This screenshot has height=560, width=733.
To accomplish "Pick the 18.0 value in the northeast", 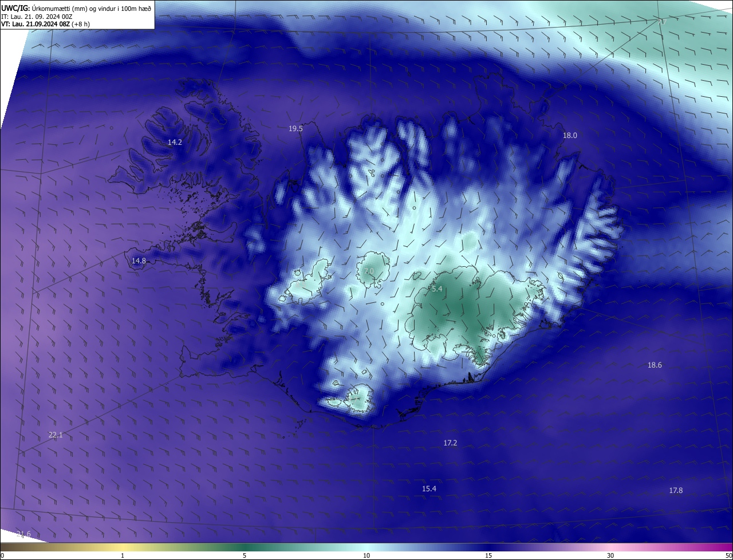I will 570,136.
